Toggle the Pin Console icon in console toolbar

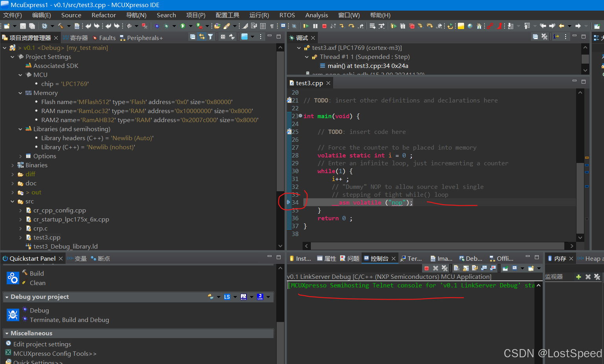(505, 268)
